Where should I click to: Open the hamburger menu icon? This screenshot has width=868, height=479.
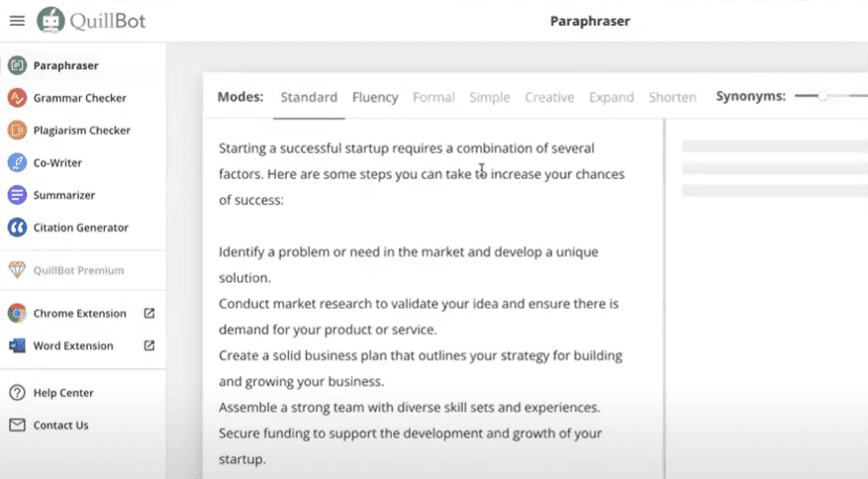coord(17,21)
